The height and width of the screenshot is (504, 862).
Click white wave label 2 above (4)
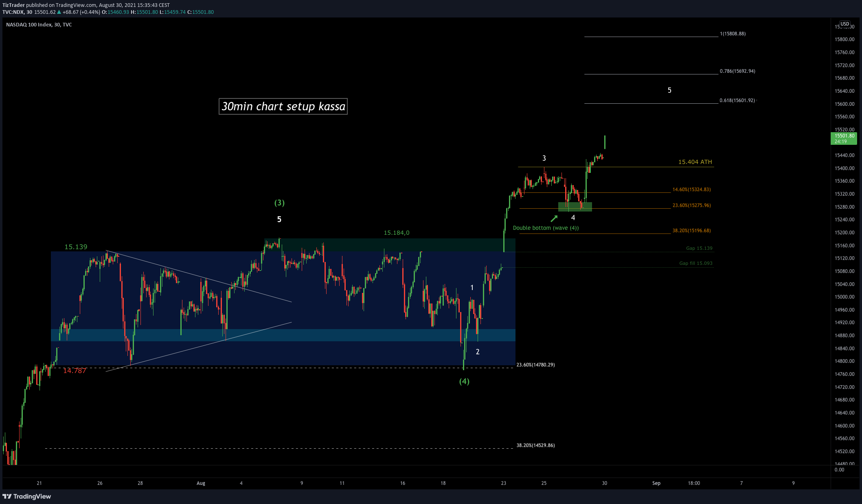[x=478, y=352]
